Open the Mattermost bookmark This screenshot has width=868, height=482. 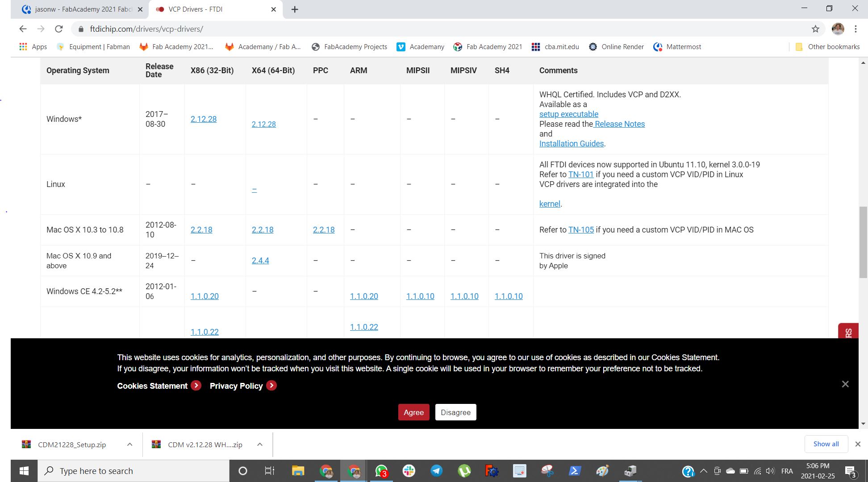[677, 46]
